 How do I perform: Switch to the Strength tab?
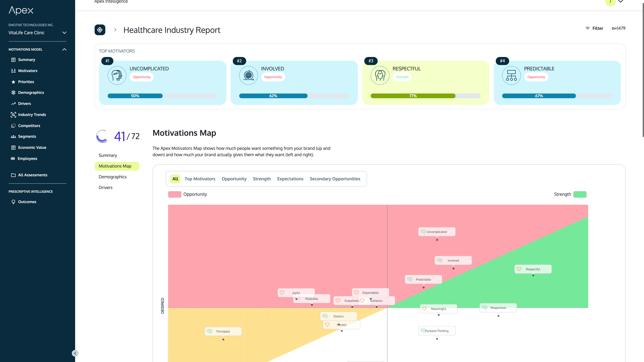pos(262,179)
